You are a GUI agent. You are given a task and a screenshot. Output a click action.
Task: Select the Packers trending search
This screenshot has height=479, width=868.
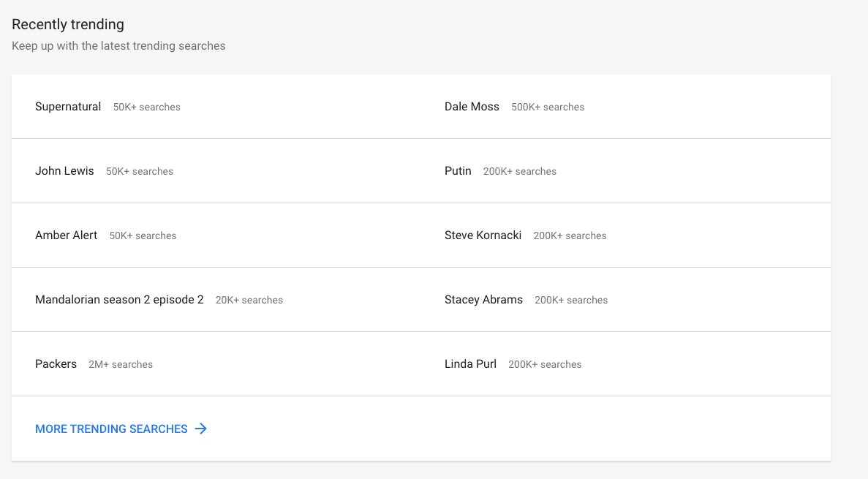[56, 363]
